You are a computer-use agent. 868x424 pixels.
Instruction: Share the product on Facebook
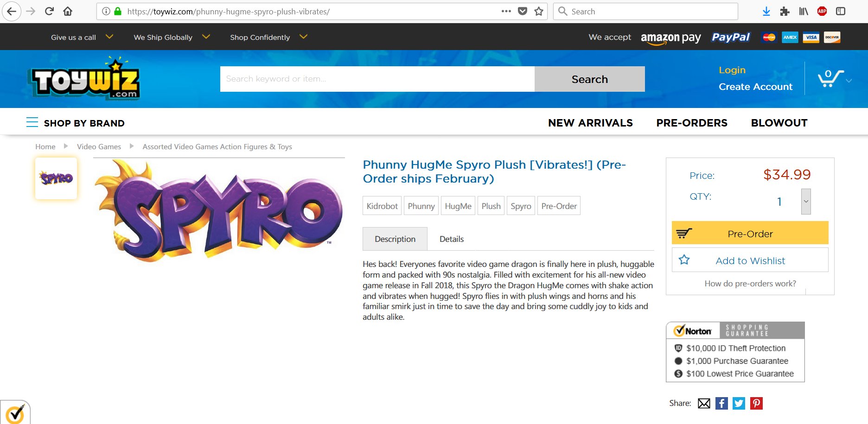point(721,403)
